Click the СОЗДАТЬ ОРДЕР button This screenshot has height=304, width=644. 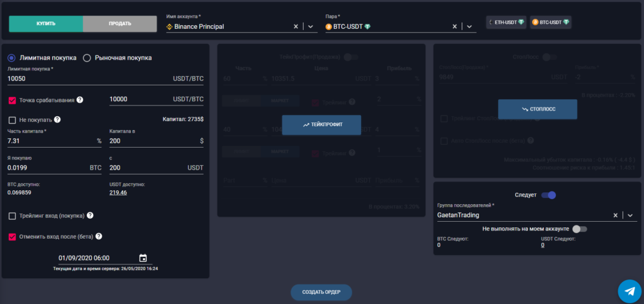tap(321, 293)
